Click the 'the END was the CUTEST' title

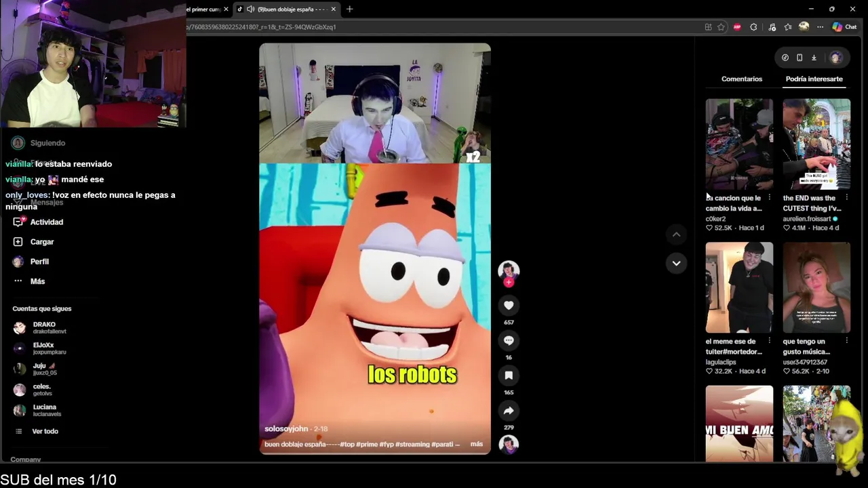(812, 203)
